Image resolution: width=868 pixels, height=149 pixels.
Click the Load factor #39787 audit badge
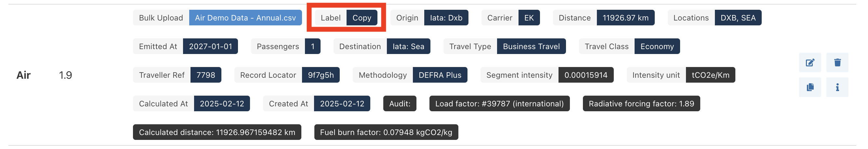click(499, 104)
